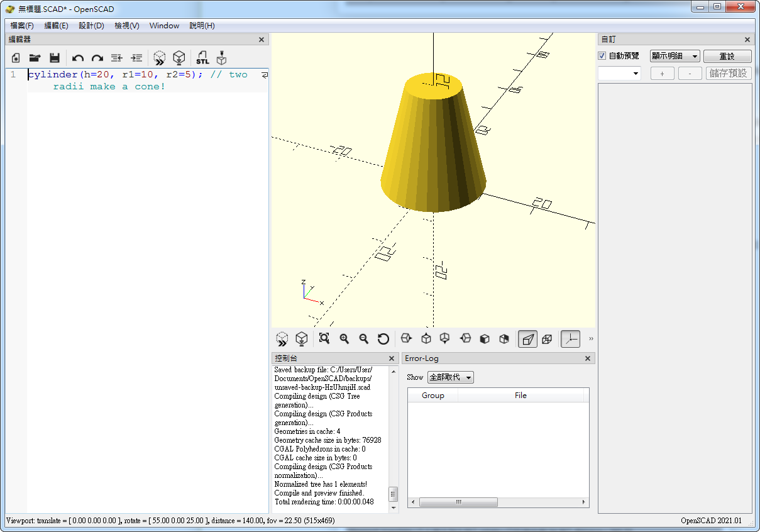Open the Window menu
The width and height of the screenshot is (760, 532).
point(164,26)
